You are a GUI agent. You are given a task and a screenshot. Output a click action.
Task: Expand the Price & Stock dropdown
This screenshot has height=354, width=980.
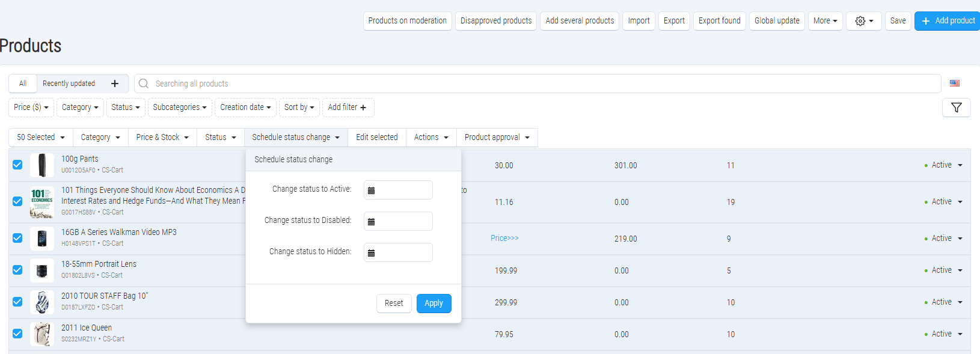(162, 138)
